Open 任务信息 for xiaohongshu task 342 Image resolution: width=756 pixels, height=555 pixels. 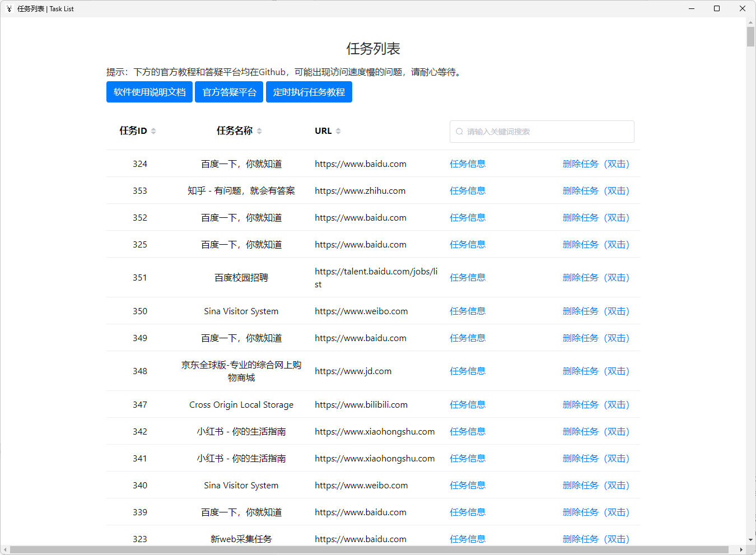(x=468, y=431)
